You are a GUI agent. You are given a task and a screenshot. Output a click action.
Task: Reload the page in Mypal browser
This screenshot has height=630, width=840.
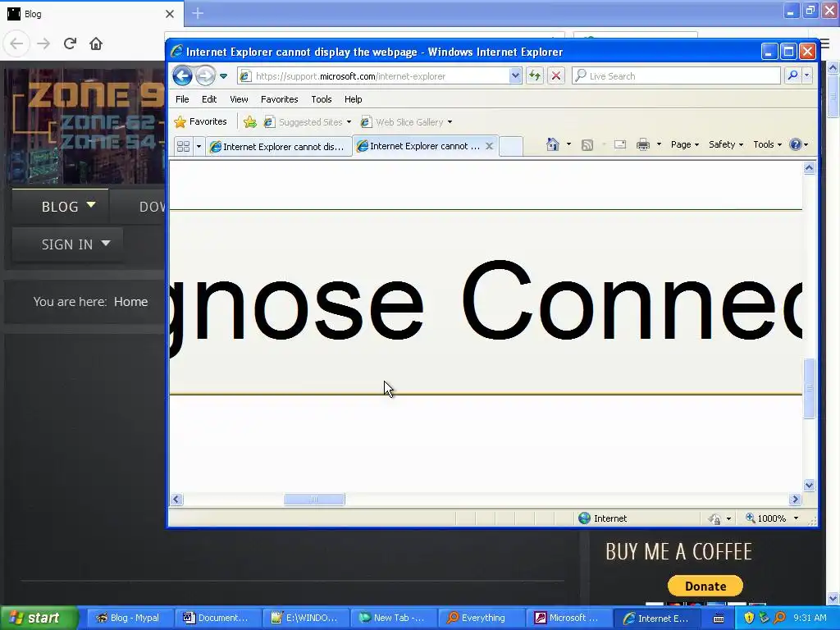point(70,43)
